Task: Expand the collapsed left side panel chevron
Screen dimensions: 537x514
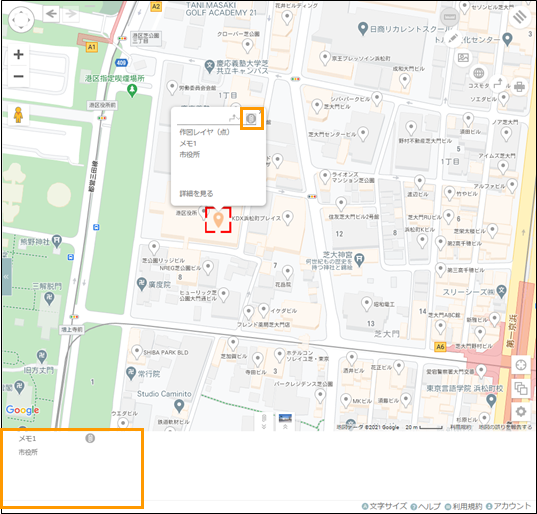Action: 6,277
